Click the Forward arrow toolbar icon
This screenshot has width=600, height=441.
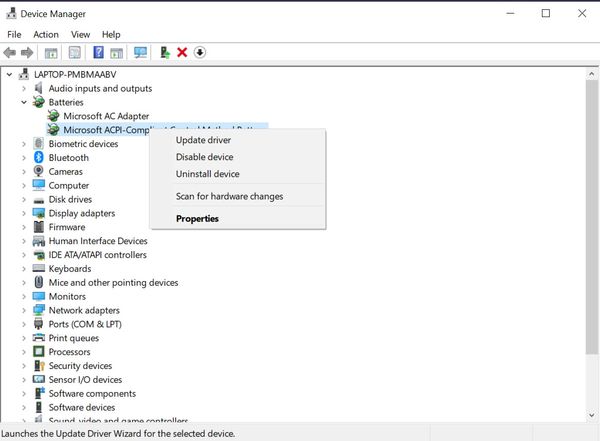(x=27, y=52)
